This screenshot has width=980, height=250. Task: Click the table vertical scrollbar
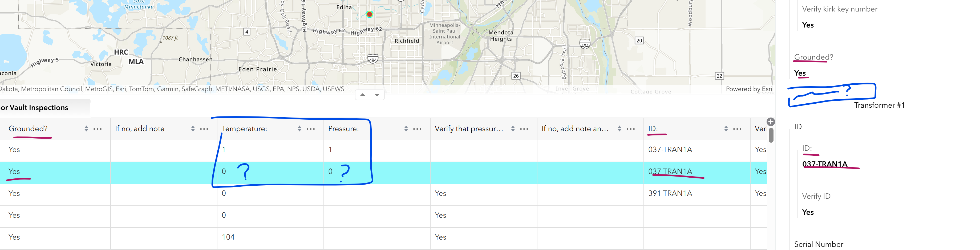[x=771, y=136]
